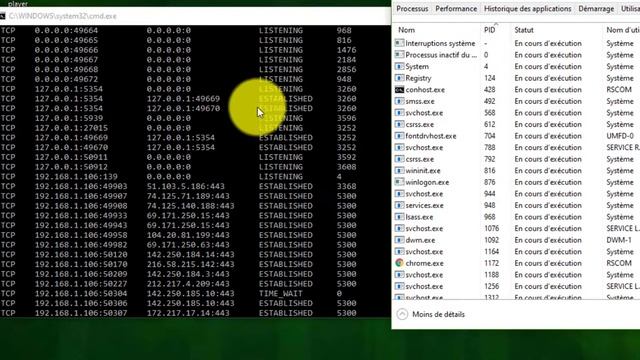Click the conhost.exe console icon
The width and height of the screenshot is (640, 360).
(x=399, y=89)
